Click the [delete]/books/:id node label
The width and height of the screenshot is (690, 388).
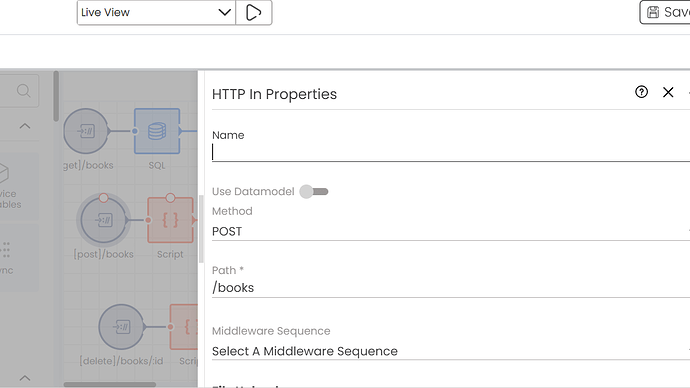tap(121, 361)
